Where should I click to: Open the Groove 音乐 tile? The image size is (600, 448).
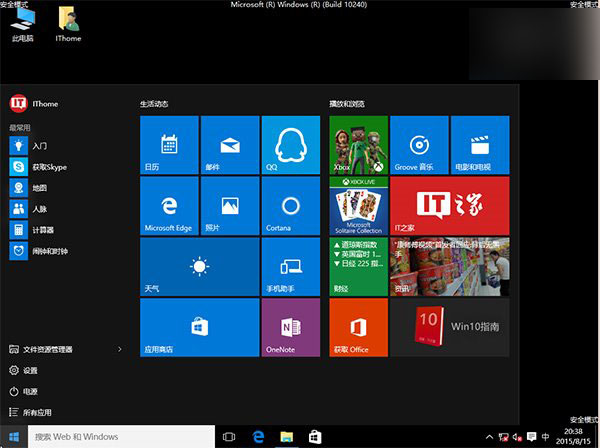(419, 145)
